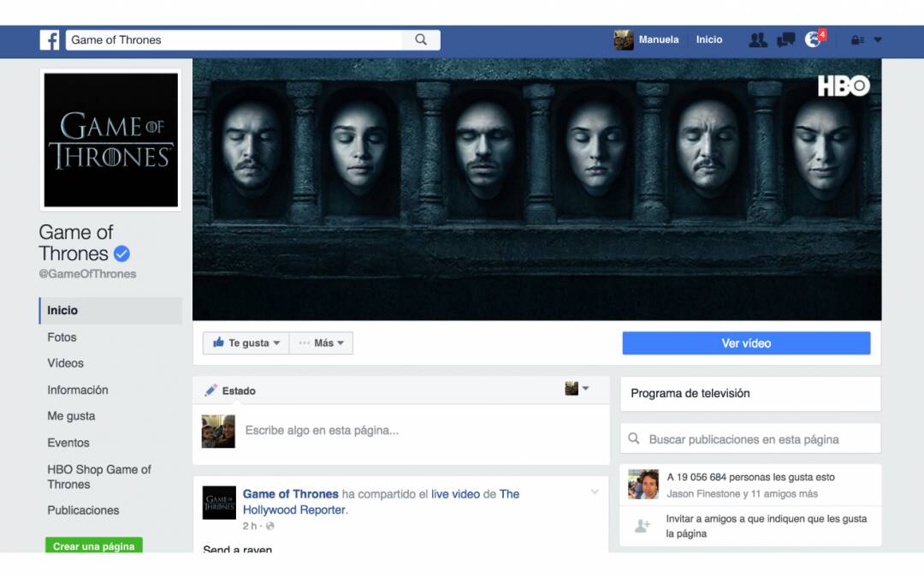Click Programa de televisión category text
This screenshot has height=578, width=924.
point(690,393)
